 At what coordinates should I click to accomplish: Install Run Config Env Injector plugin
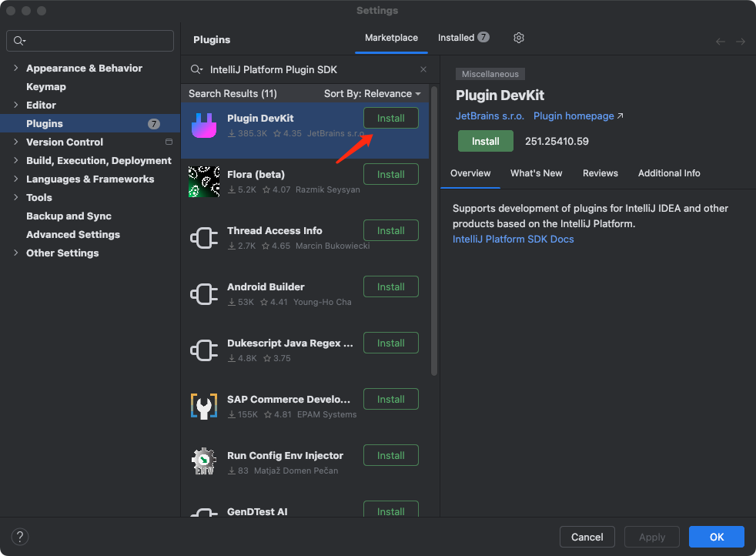click(x=390, y=456)
